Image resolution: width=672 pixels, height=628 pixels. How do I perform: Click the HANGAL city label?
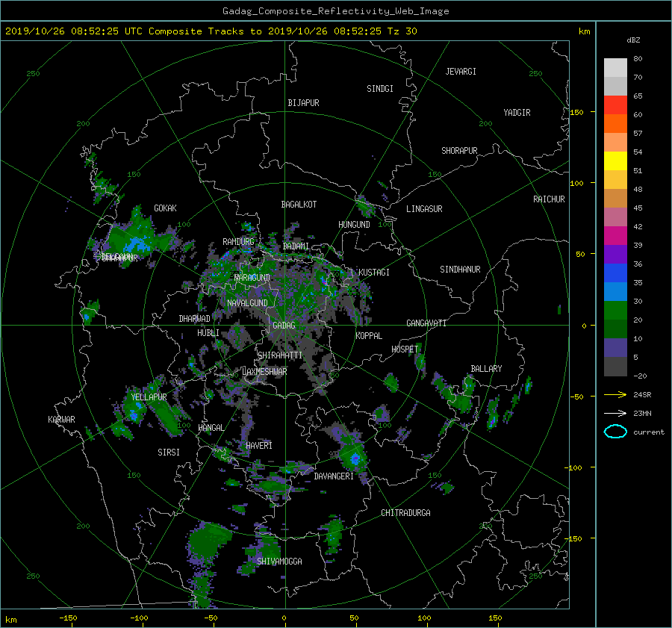pyautogui.click(x=211, y=428)
